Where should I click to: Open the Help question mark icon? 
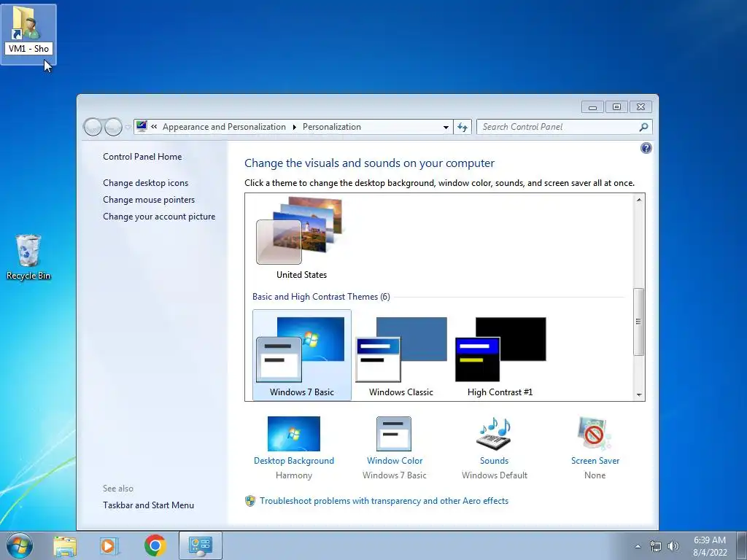click(646, 148)
